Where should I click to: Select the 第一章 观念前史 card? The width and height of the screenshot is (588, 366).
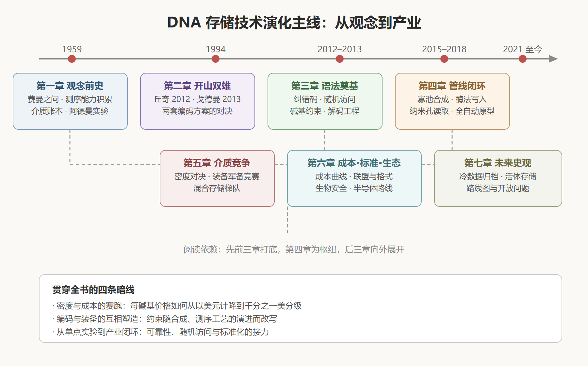(x=70, y=101)
